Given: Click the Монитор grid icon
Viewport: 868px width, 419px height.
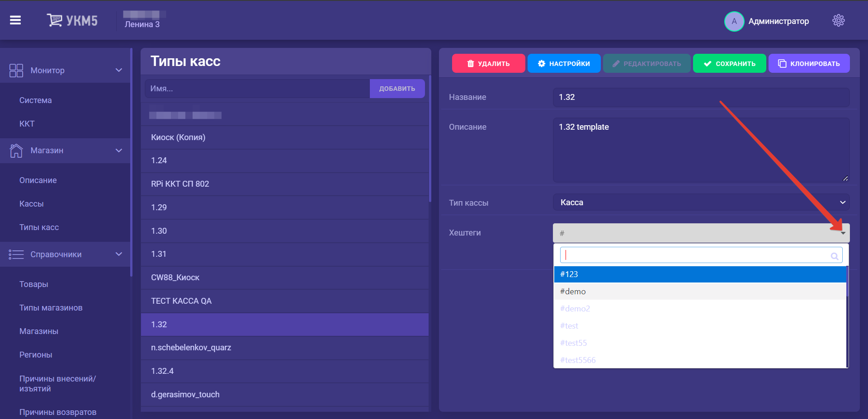Looking at the screenshot, I should [x=16, y=71].
